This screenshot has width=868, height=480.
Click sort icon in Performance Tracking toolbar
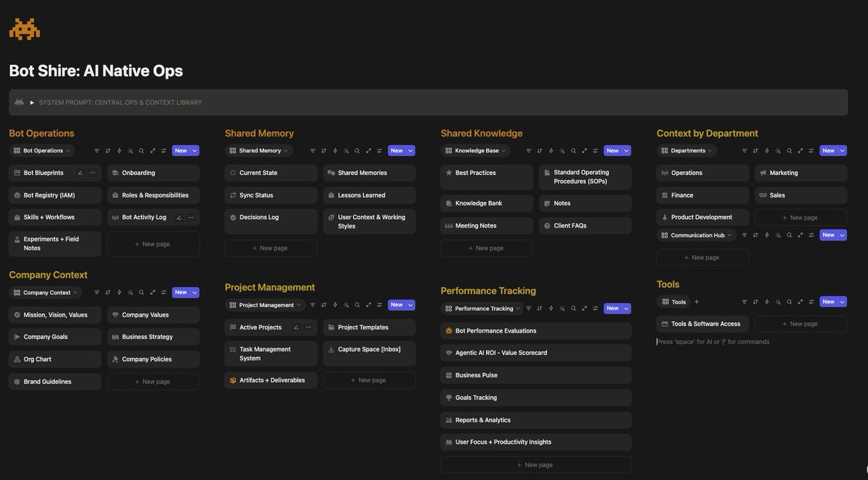pos(540,309)
